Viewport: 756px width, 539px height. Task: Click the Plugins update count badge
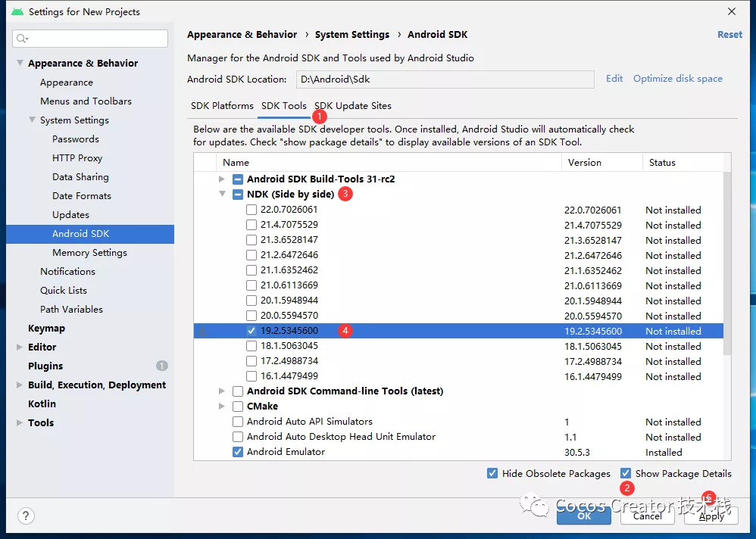161,366
